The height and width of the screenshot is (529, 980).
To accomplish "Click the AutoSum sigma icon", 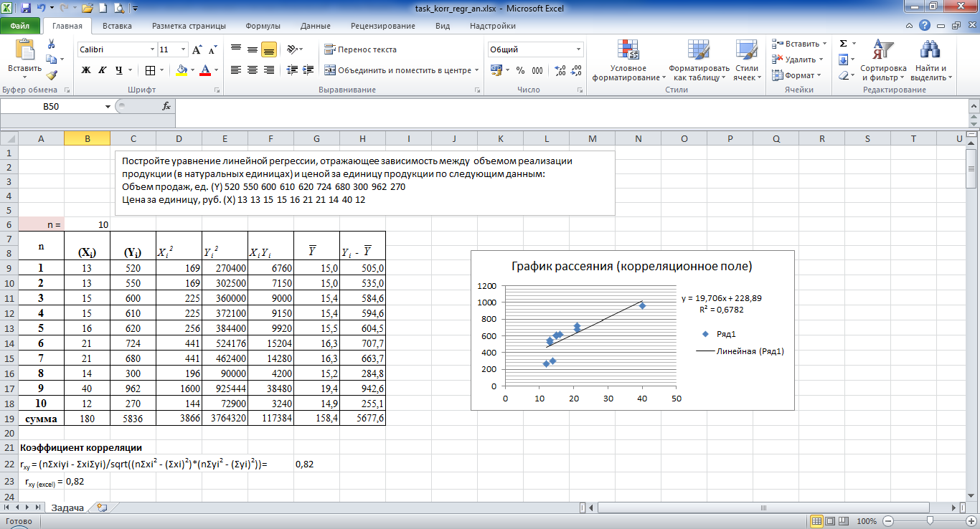I will (844, 44).
